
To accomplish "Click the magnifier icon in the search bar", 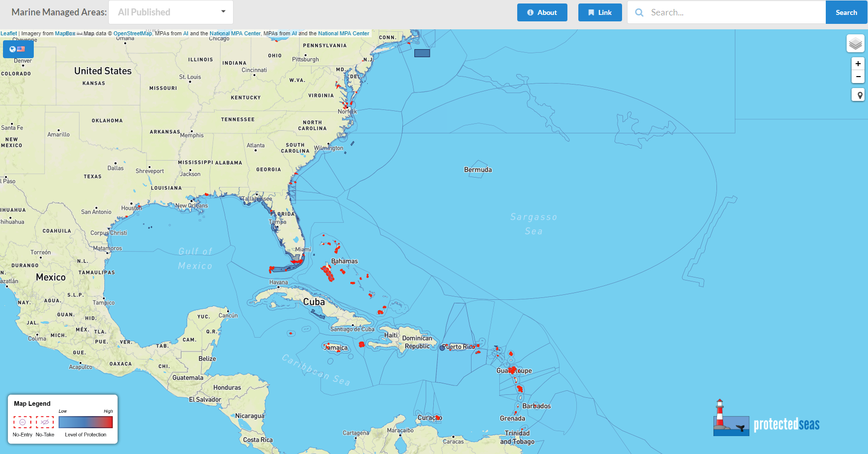I will coord(639,12).
